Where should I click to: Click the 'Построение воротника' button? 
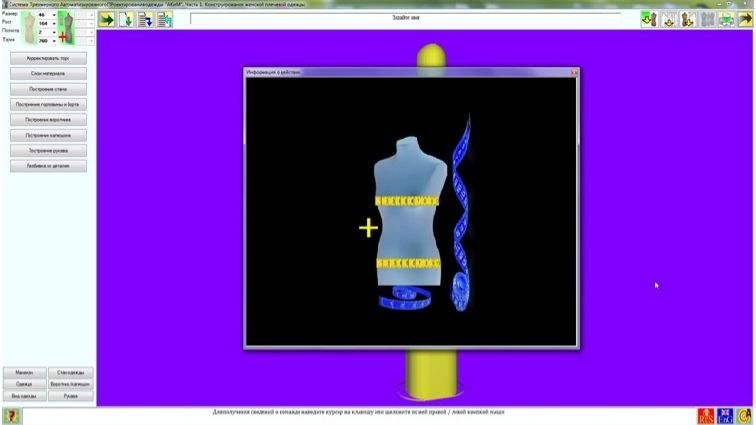coord(48,120)
